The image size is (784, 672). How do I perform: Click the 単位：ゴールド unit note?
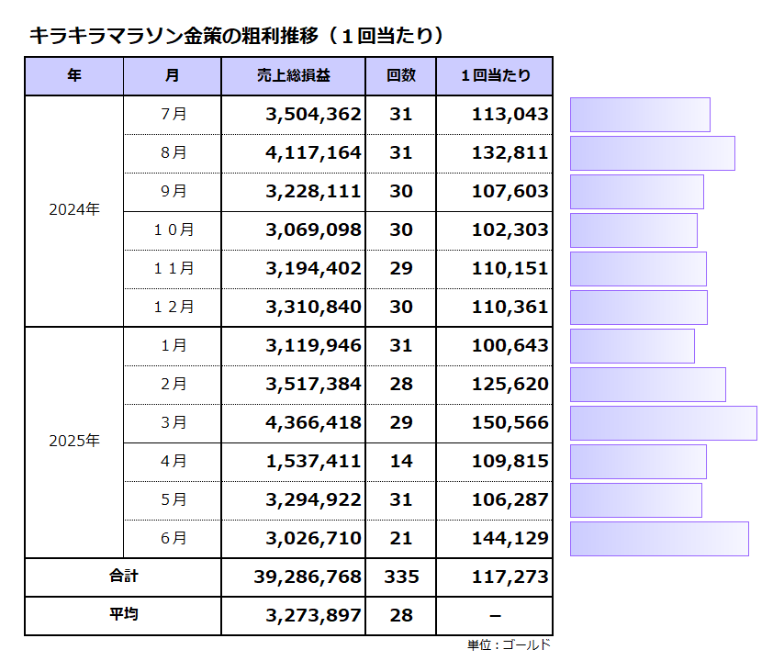509,645
